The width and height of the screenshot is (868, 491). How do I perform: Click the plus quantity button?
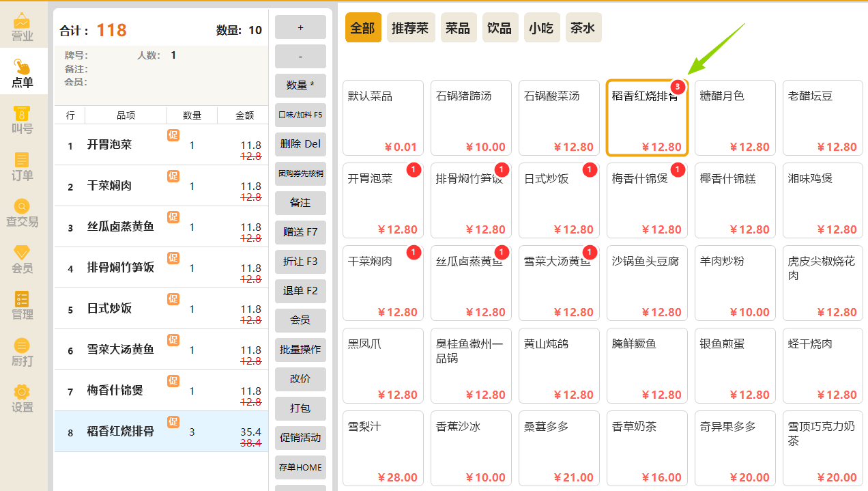300,27
